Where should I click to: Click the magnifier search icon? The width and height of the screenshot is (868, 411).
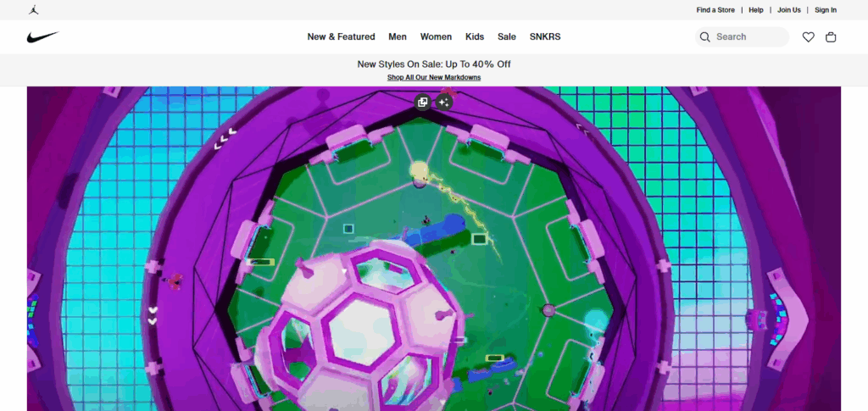pyautogui.click(x=704, y=37)
